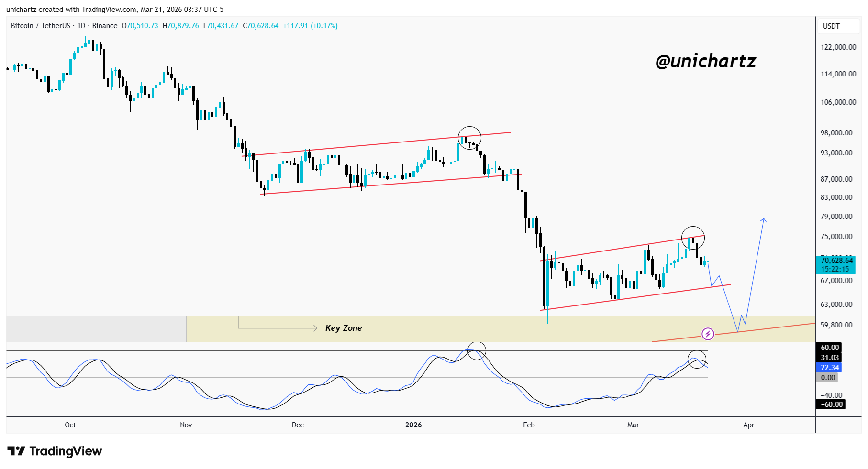Click the blue 22.34 indicator value label
Image resolution: width=868 pixels, height=469 pixels.
829,368
